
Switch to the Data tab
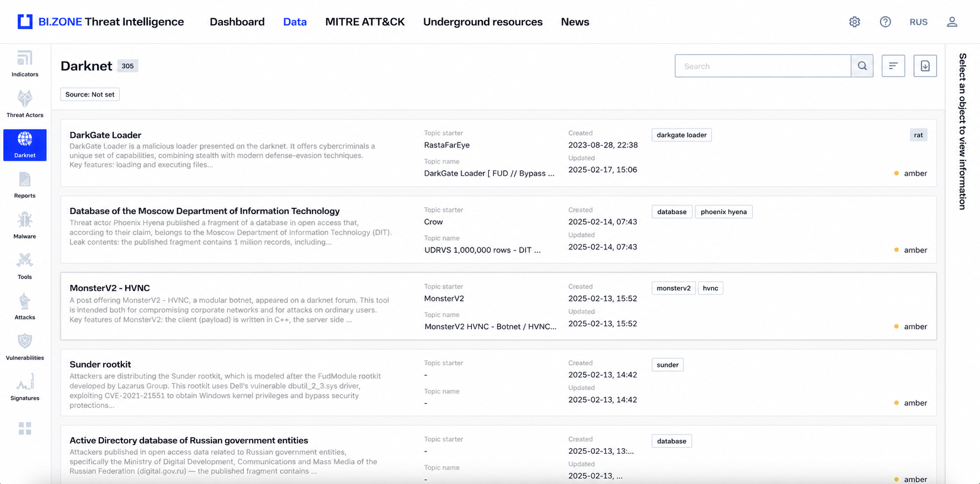click(x=295, y=22)
